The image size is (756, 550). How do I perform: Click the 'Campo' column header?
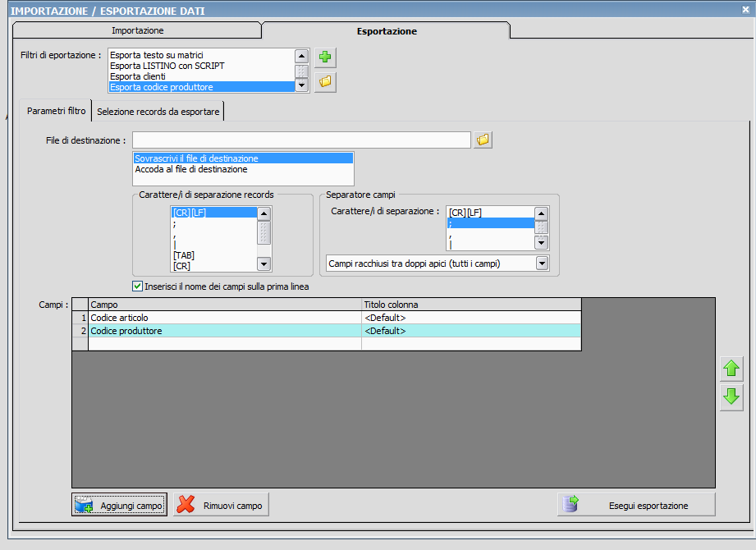click(225, 305)
